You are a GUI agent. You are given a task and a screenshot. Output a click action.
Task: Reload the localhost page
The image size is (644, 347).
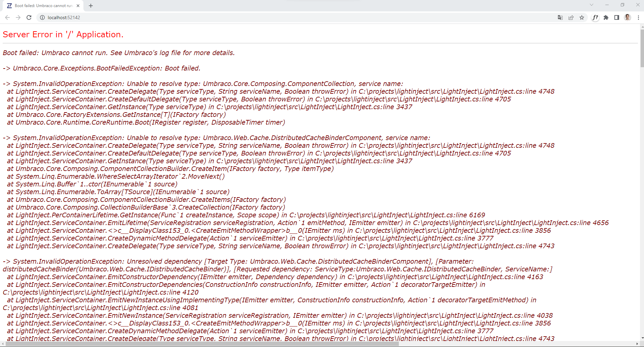(x=29, y=17)
